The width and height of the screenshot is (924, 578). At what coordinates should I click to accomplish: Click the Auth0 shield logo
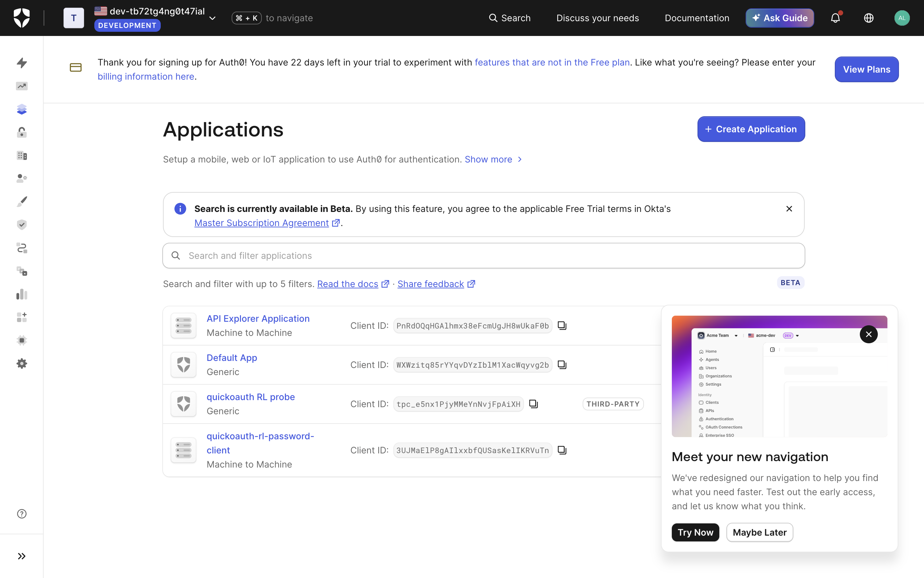tap(22, 18)
